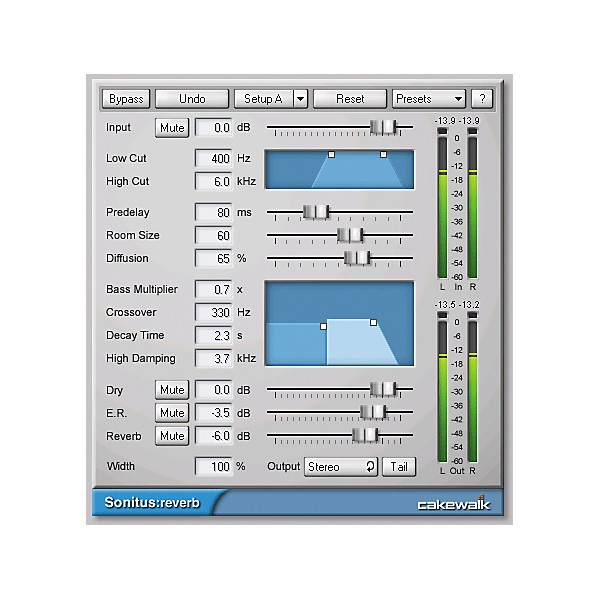Click the Diffusion slider handle

coord(357,258)
